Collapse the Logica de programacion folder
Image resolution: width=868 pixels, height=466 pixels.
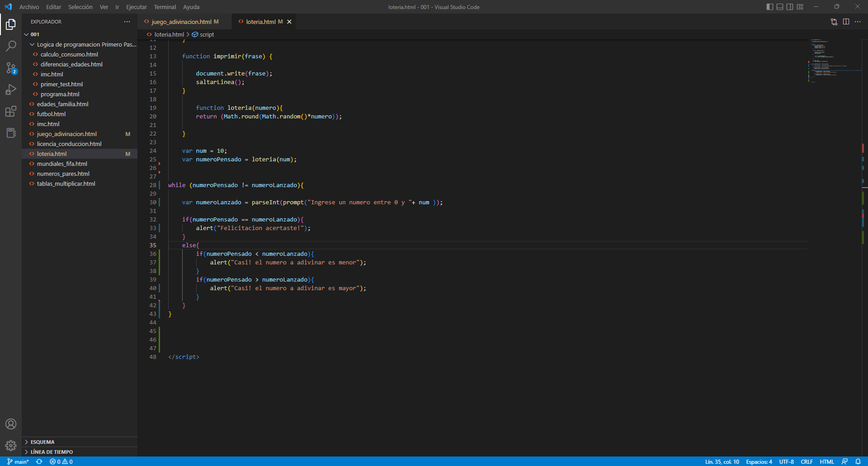(80, 44)
